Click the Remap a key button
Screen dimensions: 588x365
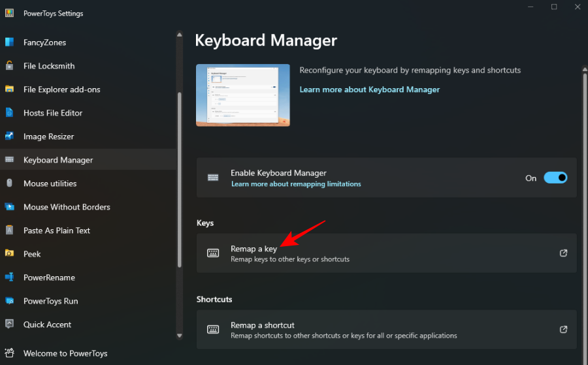[x=385, y=253]
